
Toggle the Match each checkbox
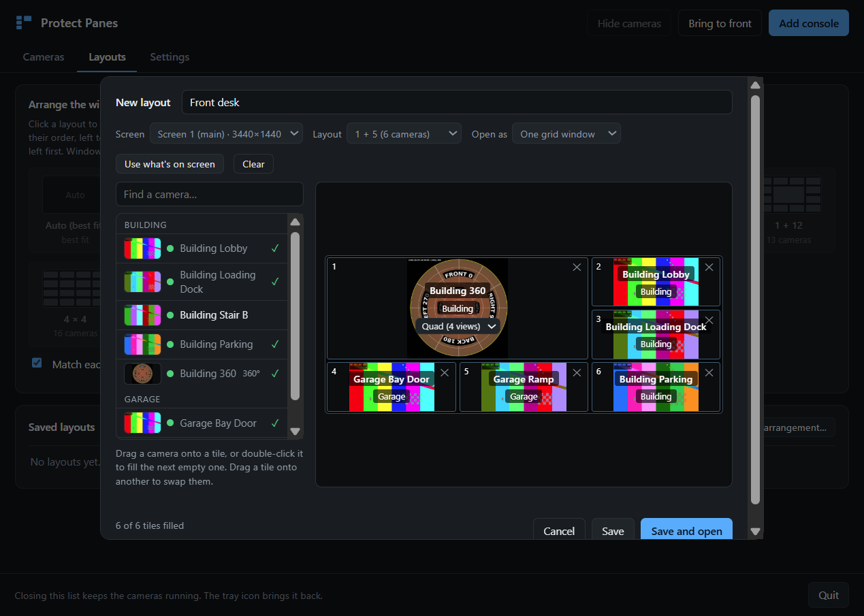tap(37, 363)
